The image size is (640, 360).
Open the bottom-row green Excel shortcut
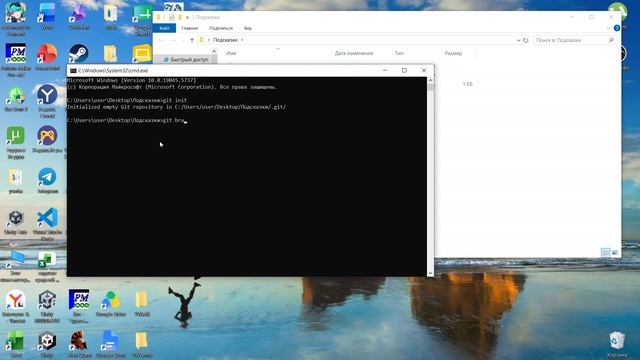tap(16, 341)
